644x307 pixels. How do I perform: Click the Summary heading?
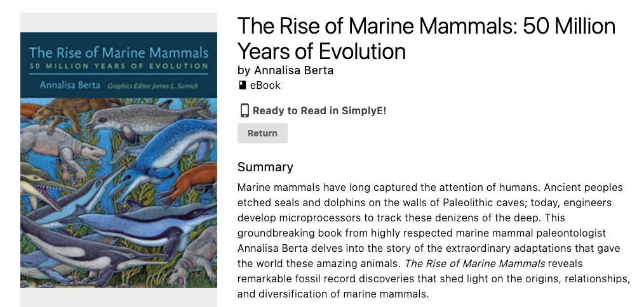click(265, 167)
